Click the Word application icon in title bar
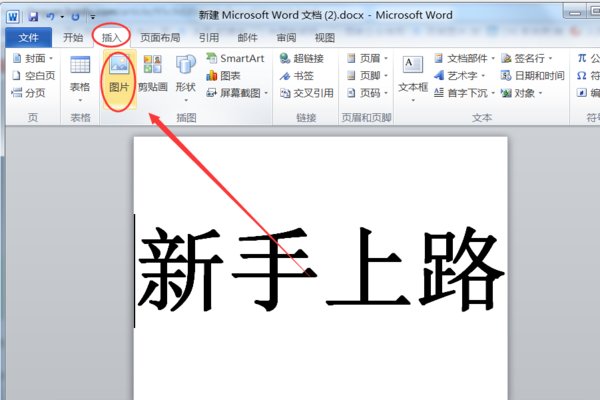Screen dimensions: 600x400 [x=13, y=16]
